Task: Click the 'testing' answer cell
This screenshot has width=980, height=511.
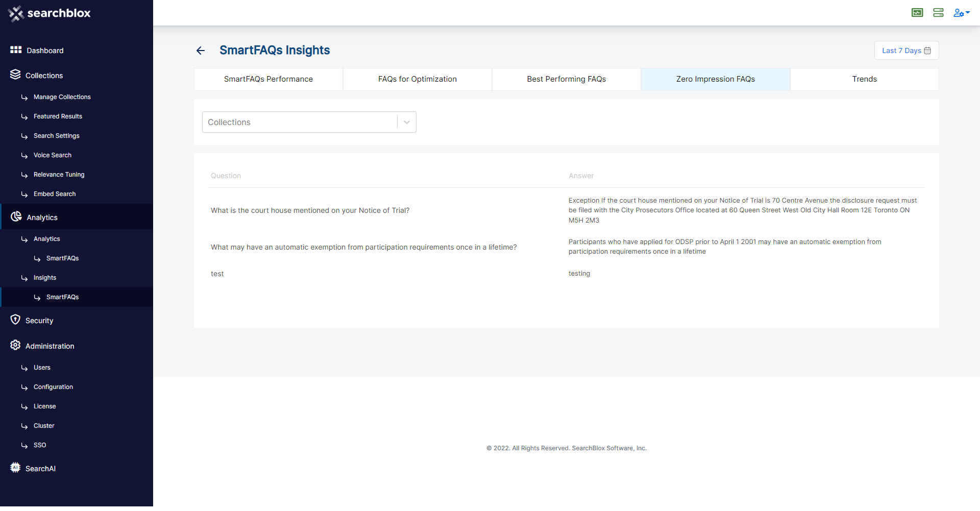Action: 579,274
